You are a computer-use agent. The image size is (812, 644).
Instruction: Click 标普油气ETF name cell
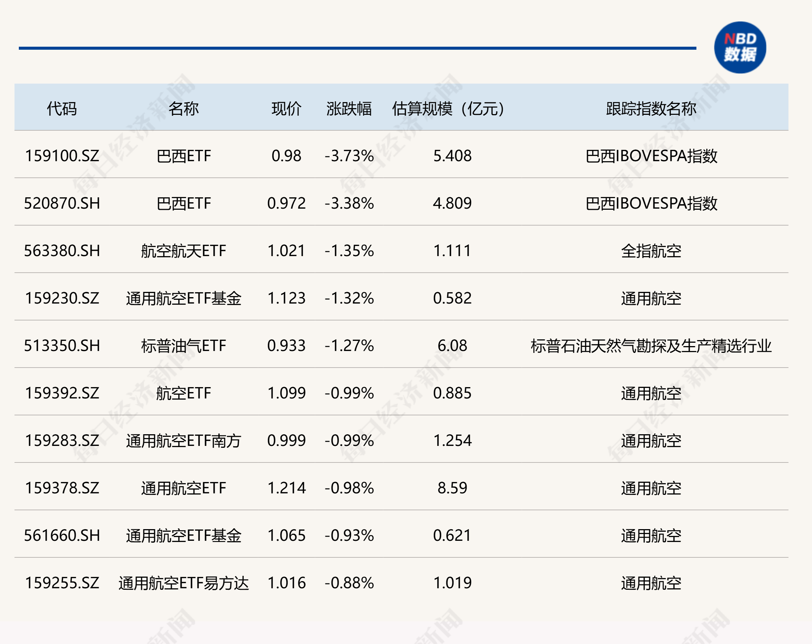[183, 346]
